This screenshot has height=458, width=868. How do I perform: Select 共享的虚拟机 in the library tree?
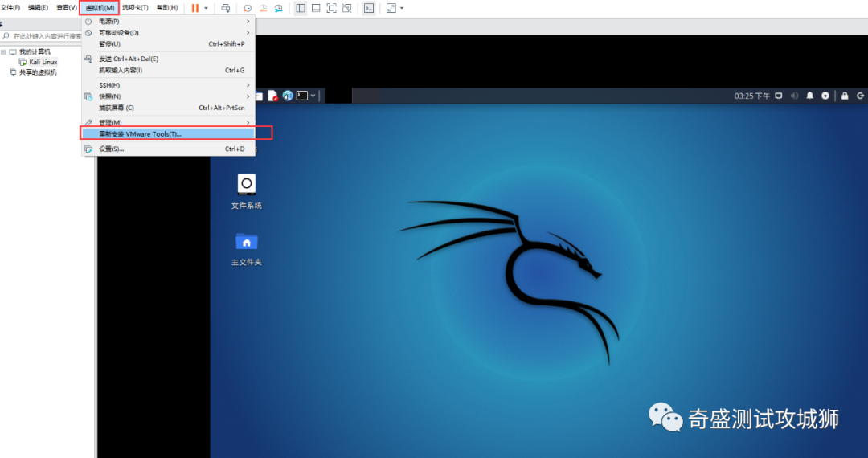click(x=38, y=72)
